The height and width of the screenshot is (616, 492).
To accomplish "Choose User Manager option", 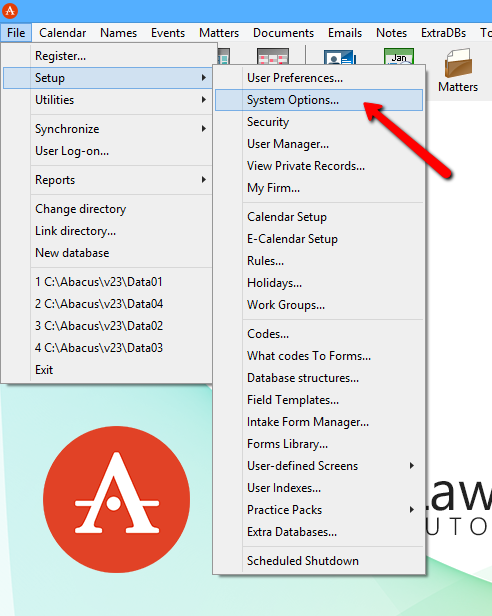I will coord(319,144).
